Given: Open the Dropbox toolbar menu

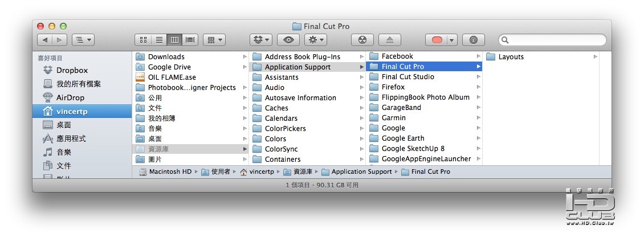Looking at the screenshot, I should click(261, 40).
